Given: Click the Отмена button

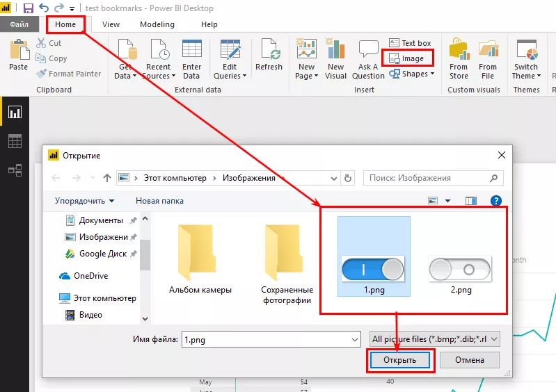Looking at the screenshot, I should click(x=470, y=360).
